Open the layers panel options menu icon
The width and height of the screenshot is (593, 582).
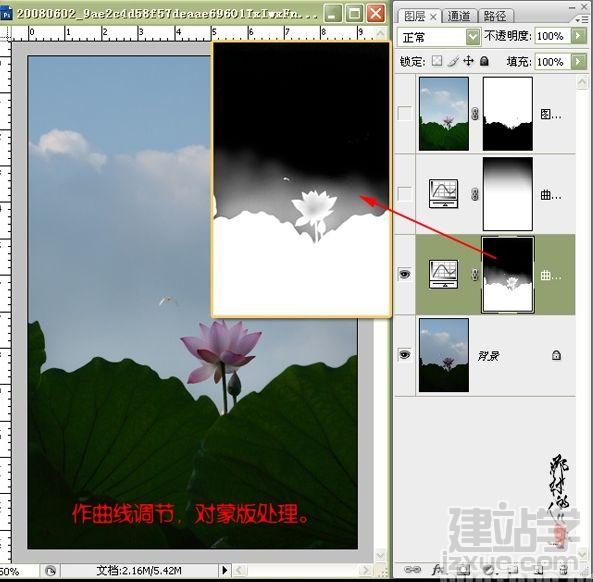(x=580, y=19)
